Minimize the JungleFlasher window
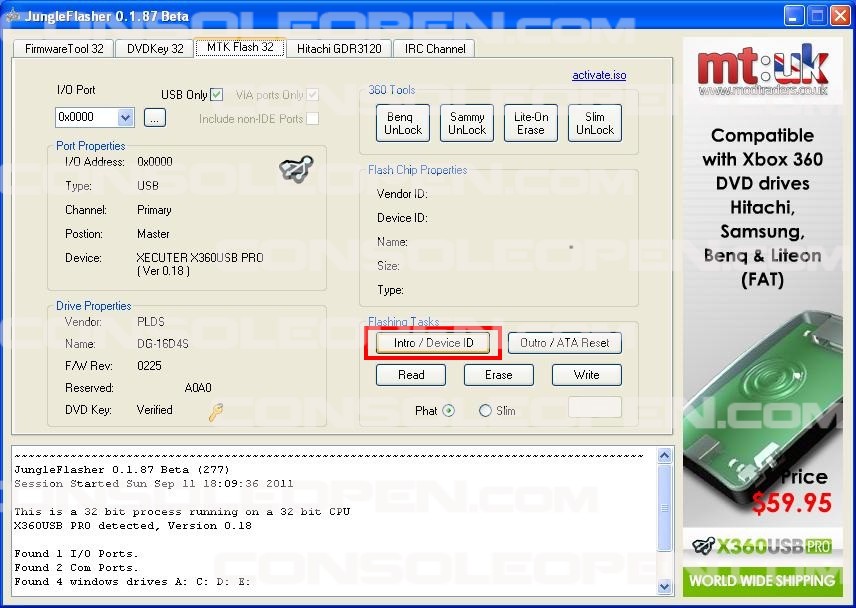This screenshot has height=608, width=856. 794,16
